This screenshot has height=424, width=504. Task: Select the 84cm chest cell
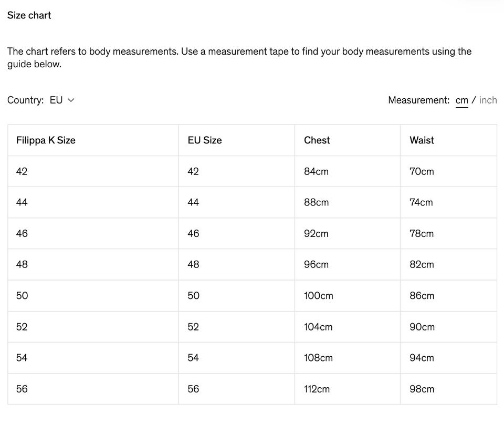[316, 171]
